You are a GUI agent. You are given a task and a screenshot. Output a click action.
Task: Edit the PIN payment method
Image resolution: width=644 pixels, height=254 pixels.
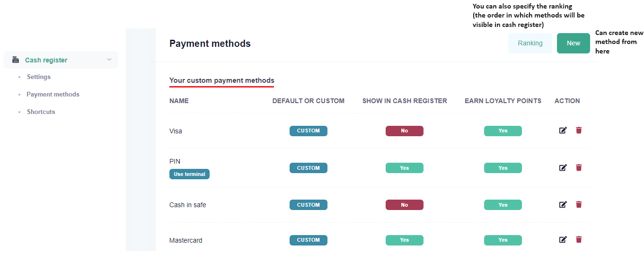pos(563,167)
